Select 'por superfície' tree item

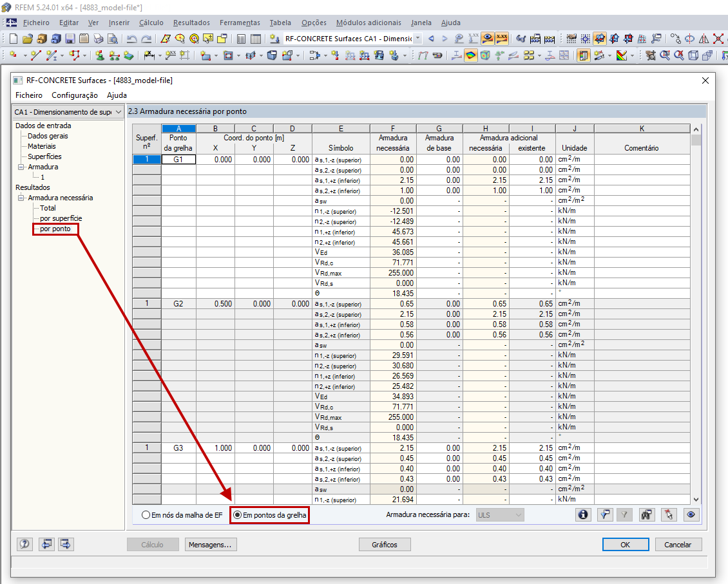(61, 218)
